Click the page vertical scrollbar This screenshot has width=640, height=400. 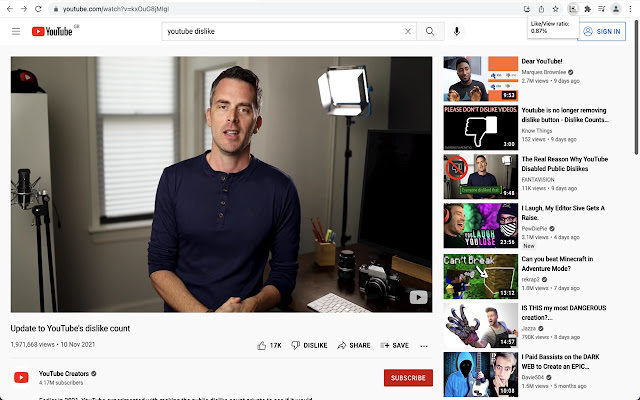[636, 87]
